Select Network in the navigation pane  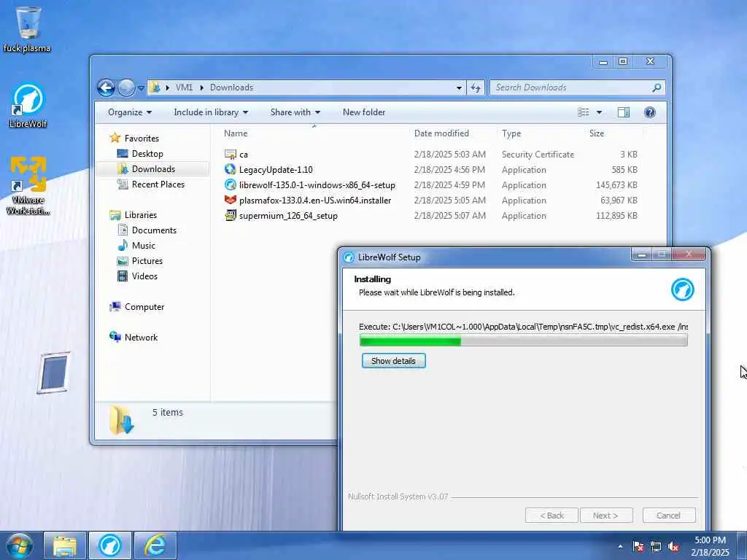coord(141,338)
